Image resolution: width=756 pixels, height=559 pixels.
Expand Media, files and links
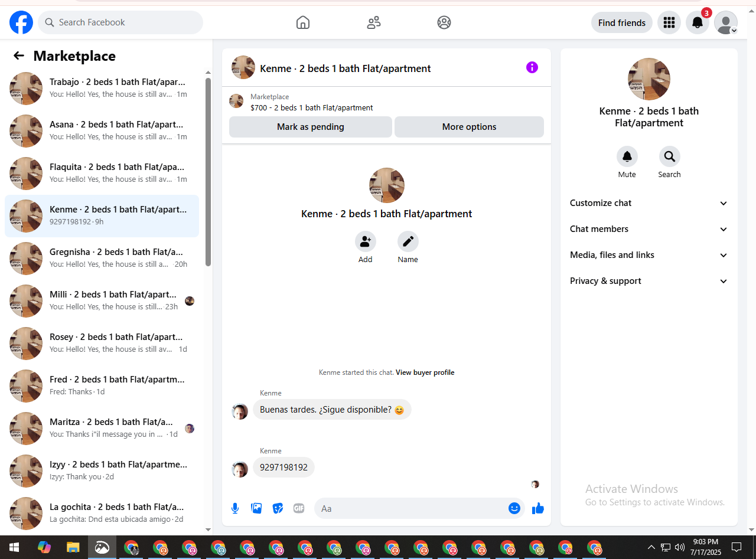click(x=649, y=255)
